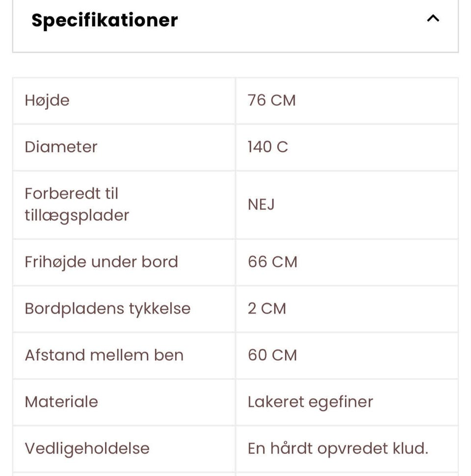This screenshot has height=476, width=471.
Task: Click the Specifikationer heading text
Action: click(105, 20)
